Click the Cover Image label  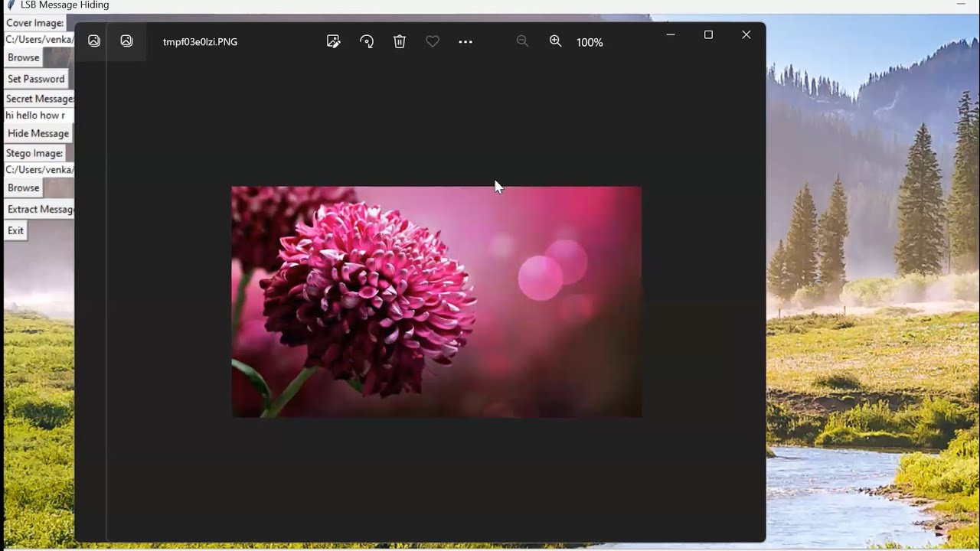35,23
